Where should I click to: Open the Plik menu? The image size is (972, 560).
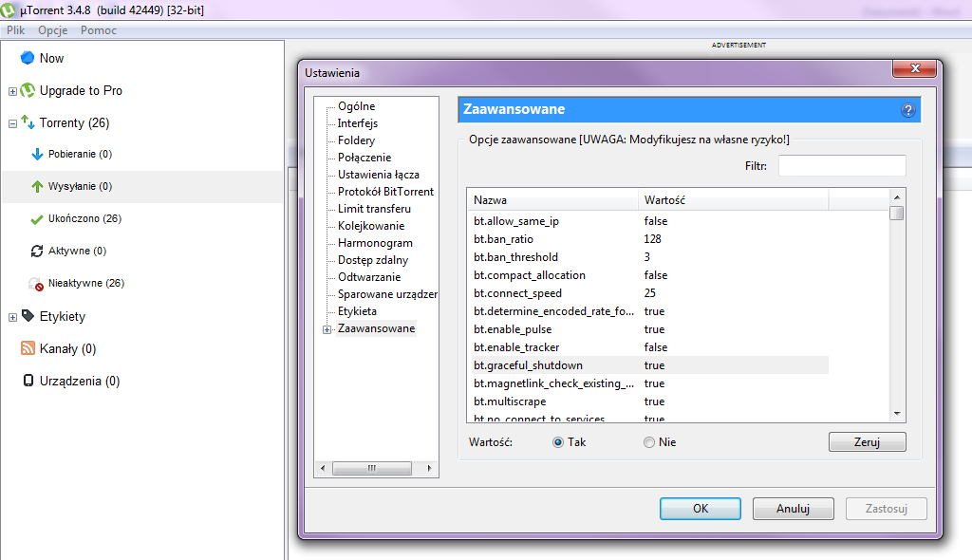pyautogui.click(x=15, y=30)
